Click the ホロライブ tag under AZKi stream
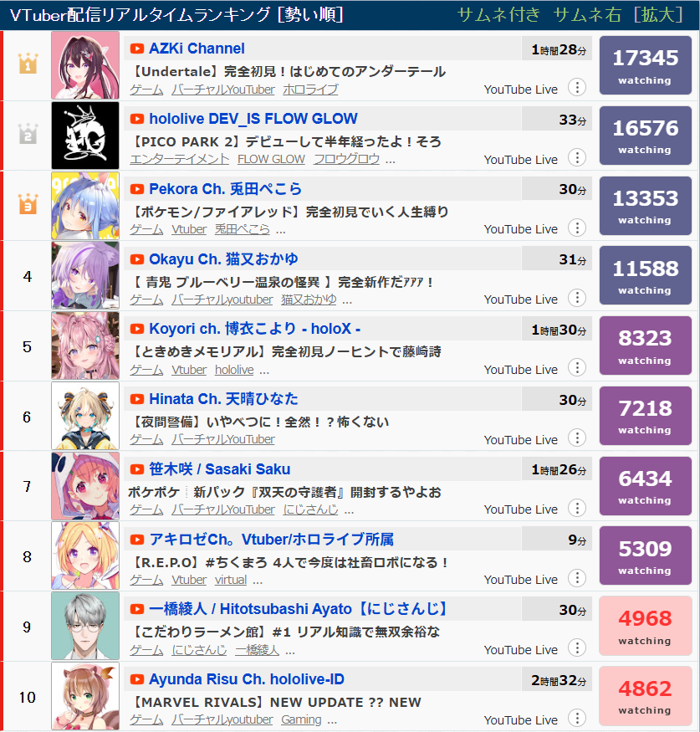This screenshot has height=732, width=700. pos(310,90)
